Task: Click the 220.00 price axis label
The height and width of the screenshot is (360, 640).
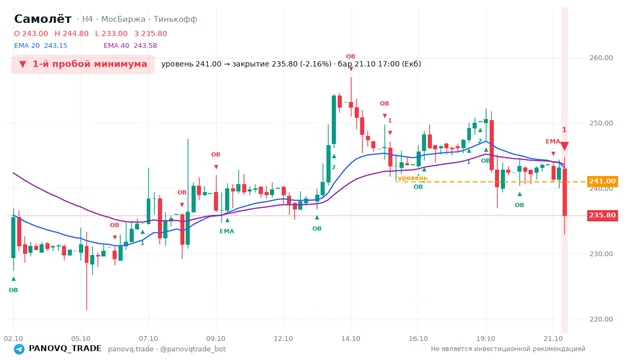Action: (601, 319)
